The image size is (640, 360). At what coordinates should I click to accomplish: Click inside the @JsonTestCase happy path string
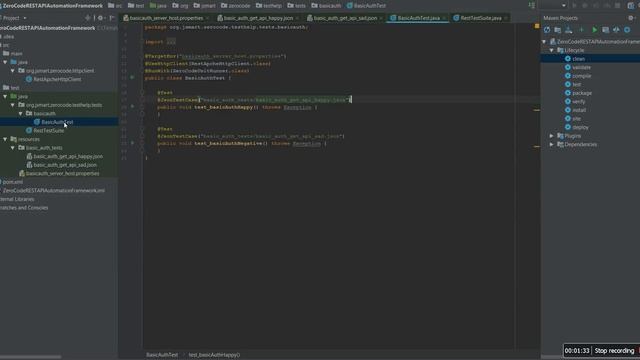pyautogui.click(x=274, y=100)
